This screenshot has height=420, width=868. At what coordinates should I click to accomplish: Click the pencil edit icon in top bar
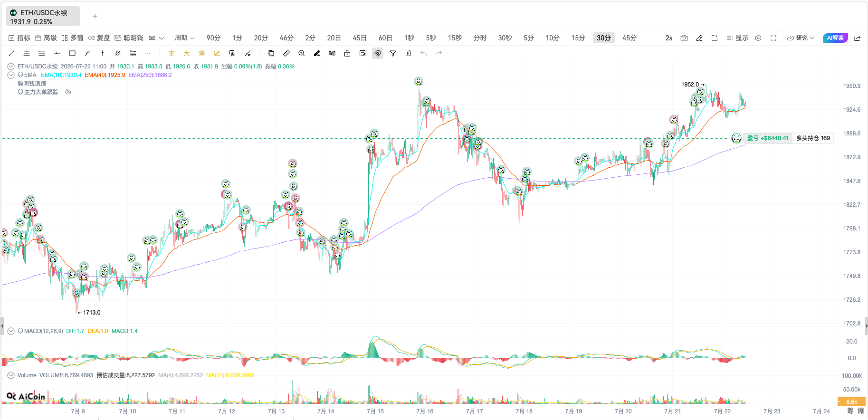699,38
